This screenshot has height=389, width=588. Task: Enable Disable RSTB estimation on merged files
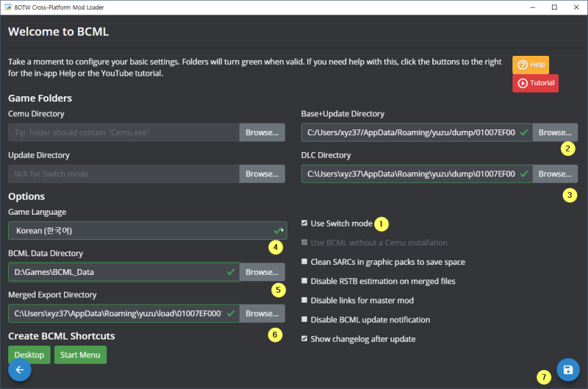pyautogui.click(x=305, y=281)
